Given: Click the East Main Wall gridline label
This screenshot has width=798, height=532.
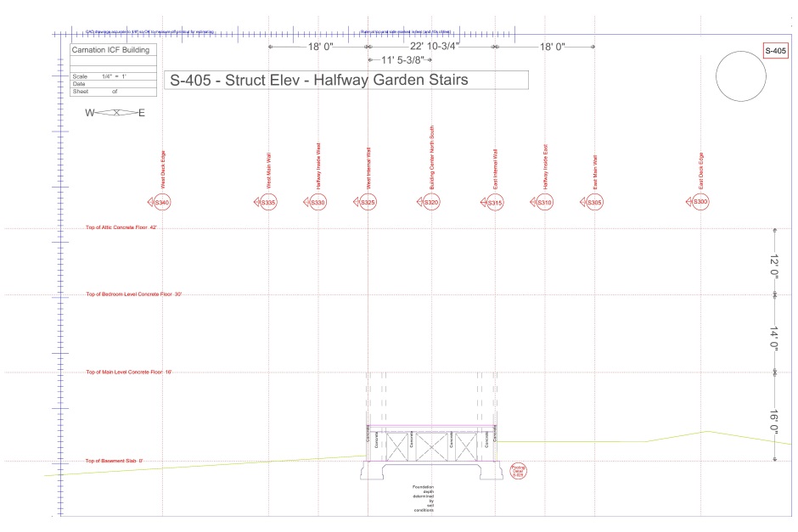Looking at the screenshot, I should coord(595,172).
